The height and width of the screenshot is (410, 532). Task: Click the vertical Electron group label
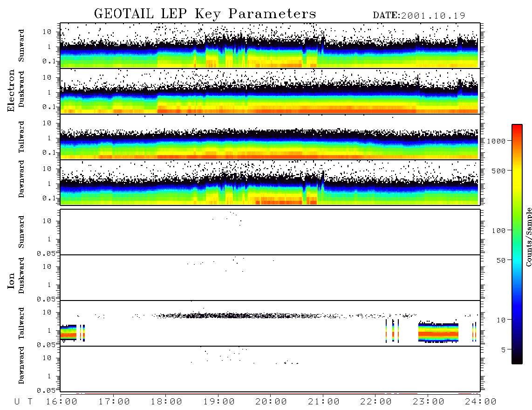[x=11, y=91]
